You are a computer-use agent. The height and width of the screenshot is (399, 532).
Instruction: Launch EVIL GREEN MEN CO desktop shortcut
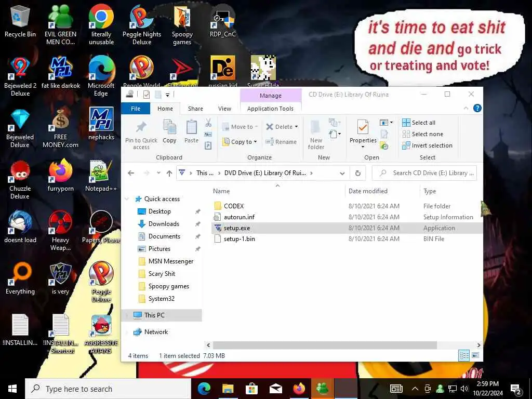[60, 25]
